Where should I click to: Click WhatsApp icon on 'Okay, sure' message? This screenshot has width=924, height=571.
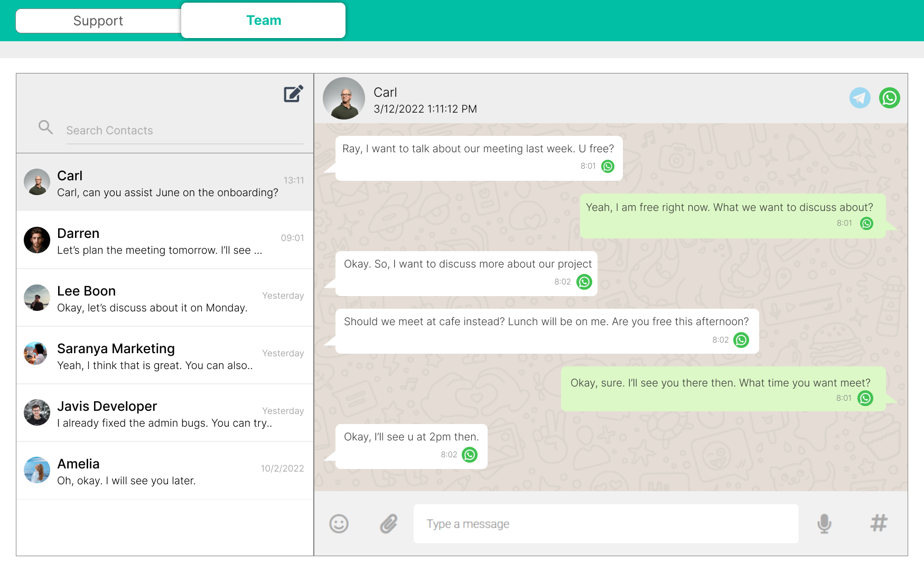[x=865, y=398]
